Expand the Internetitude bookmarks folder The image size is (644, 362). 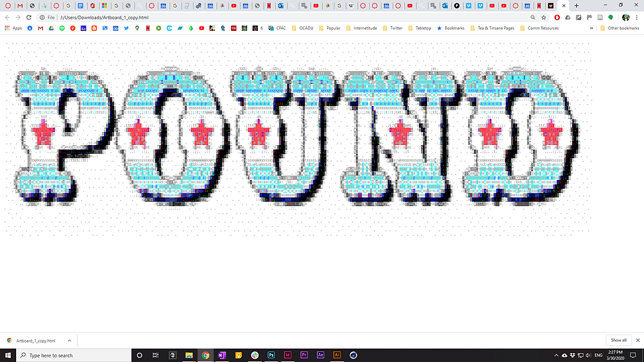coord(361,28)
